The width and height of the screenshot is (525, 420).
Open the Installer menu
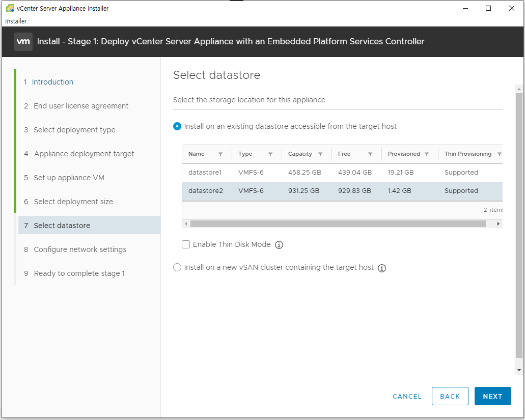coord(16,21)
